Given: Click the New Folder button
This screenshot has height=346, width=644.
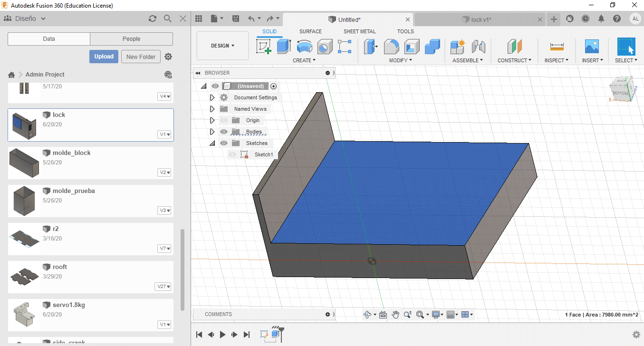Looking at the screenshot, I should (x=141, y=57).
